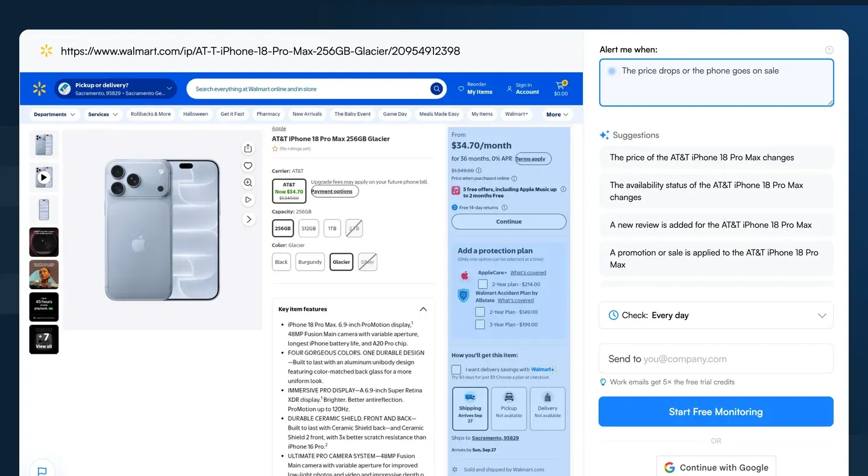868x476 pixels.
Task: Click the info icon beside the Apple Music free offers
Action: click(x=563, y=189)
